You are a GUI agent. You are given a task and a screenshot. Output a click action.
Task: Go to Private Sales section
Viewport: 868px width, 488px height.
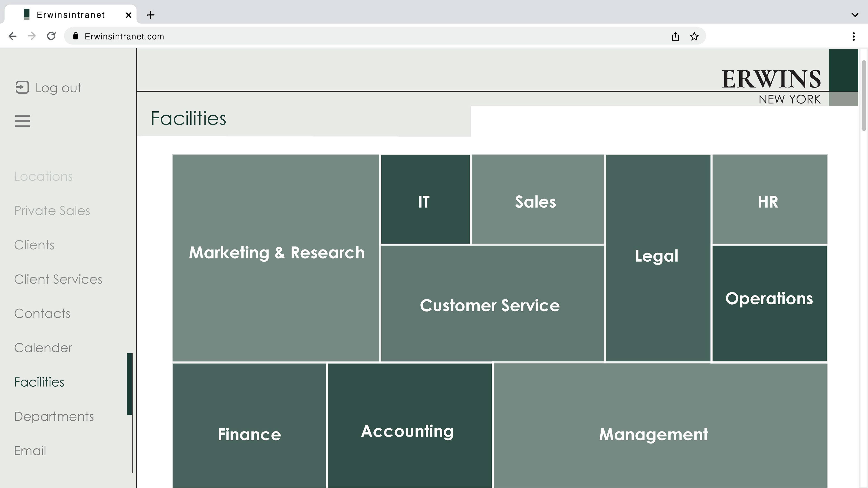click(x=52, y=211)
